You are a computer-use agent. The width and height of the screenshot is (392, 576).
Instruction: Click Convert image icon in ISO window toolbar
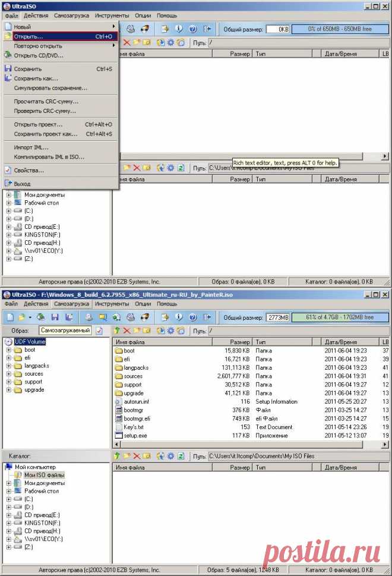point(103,317)
